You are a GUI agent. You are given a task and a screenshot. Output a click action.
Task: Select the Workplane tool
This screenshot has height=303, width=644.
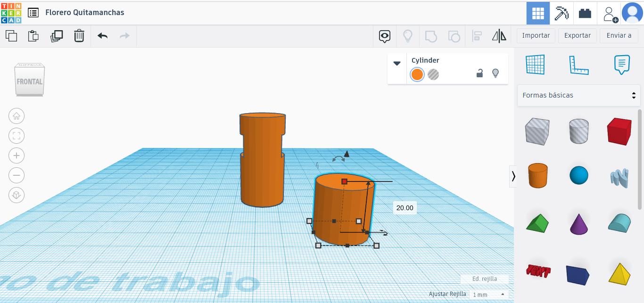[x=535, y=65]
